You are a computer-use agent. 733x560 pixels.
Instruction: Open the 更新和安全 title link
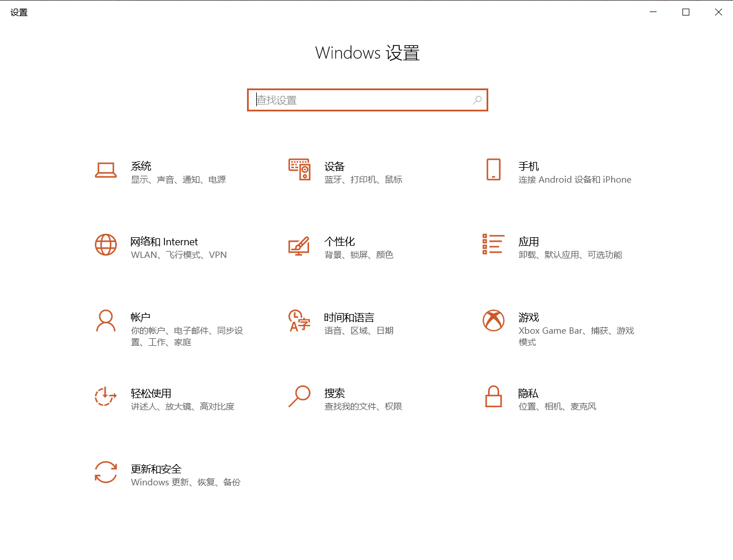tap(156, 469)
